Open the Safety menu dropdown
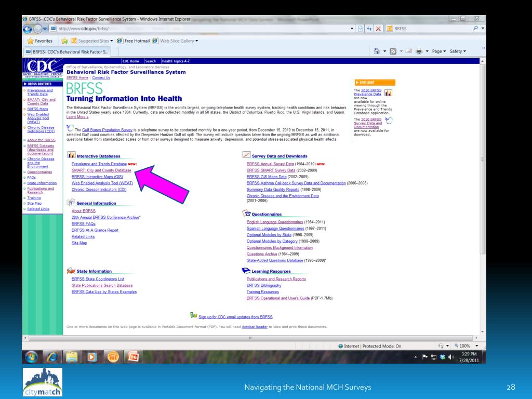 (x=458, y=51)
